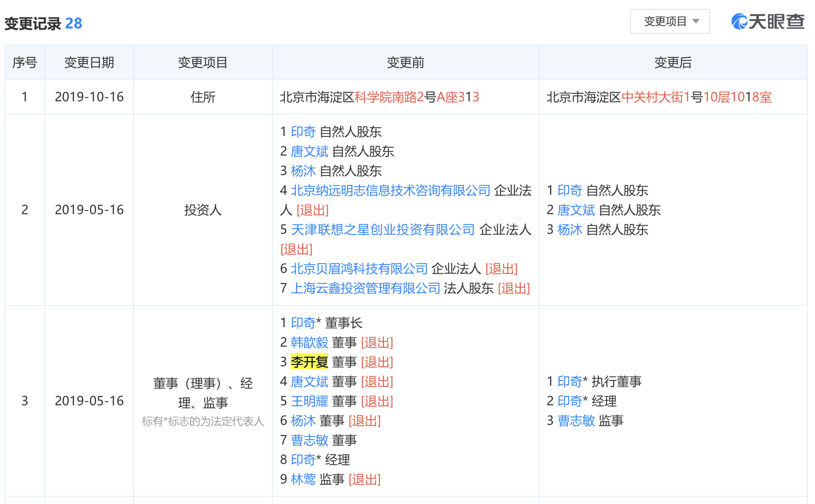Click the 2019-05-16 date in the 董事 row
815x504 pixels.
point(89,401)
